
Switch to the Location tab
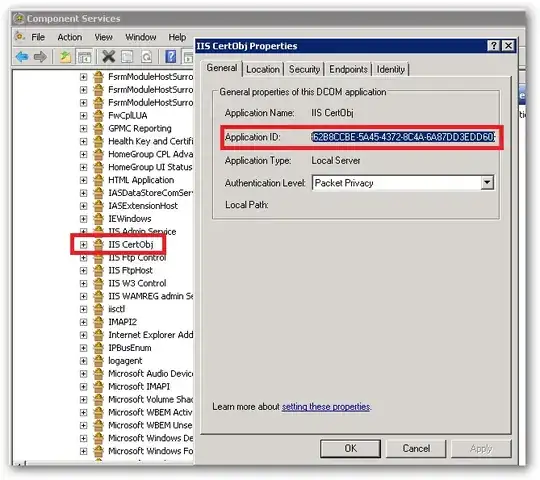[263, 70]
